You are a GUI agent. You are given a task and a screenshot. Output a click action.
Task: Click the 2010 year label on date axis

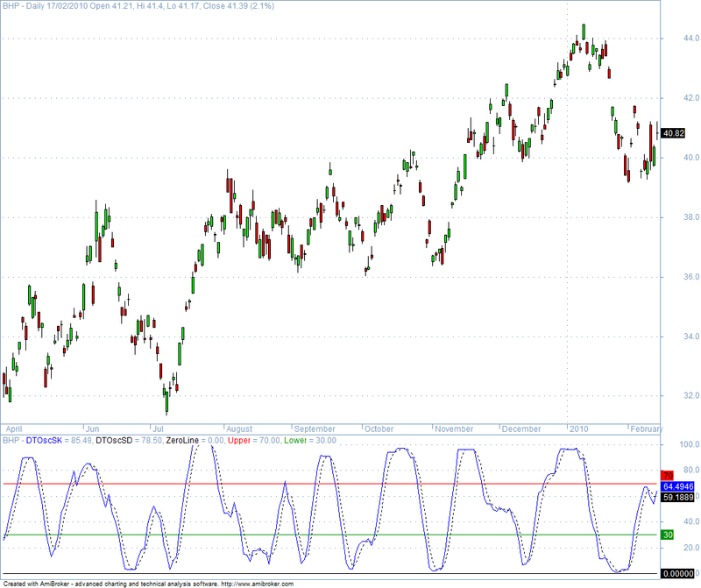(579, 429)
